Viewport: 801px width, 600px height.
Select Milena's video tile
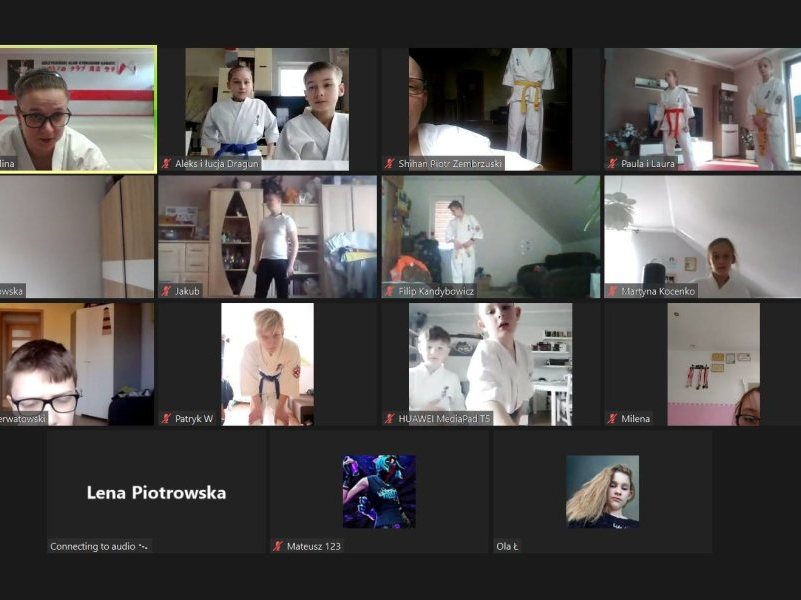(x=703, y=365)
